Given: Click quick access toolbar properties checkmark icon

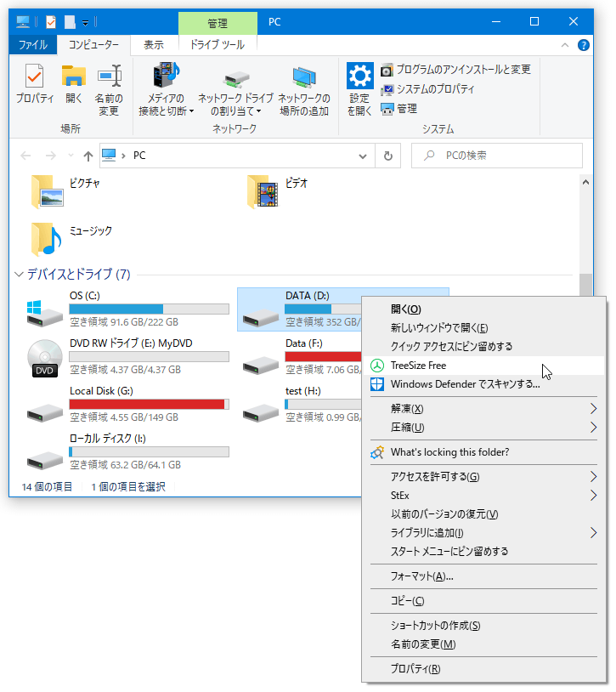Looking at the screenshot, I should 51,21.
